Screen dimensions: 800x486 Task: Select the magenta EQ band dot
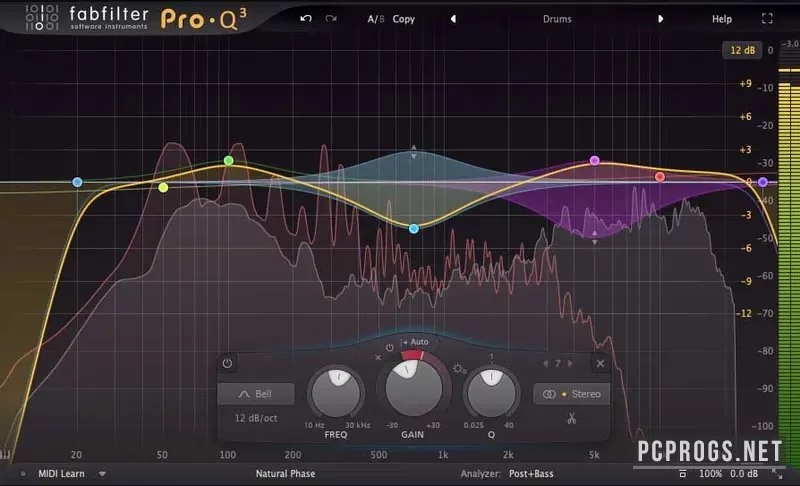pos(594,161)
